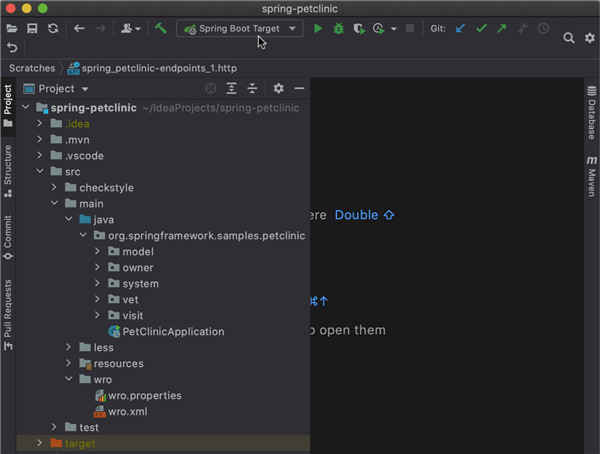The image size is (600, 454).
Task: Collapse the main folder
Action: pos(54,204)
